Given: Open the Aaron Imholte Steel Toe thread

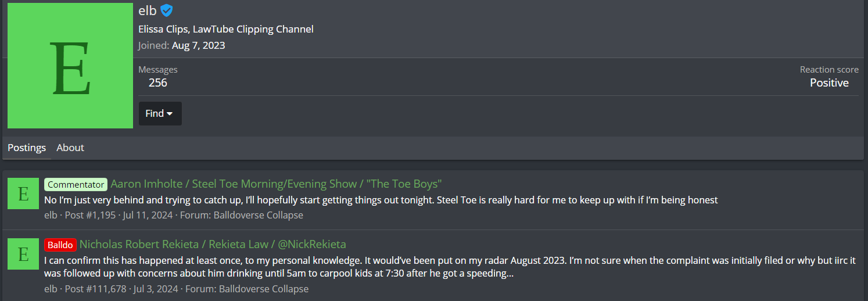Looking at the screenshot, I should point(276,184).
